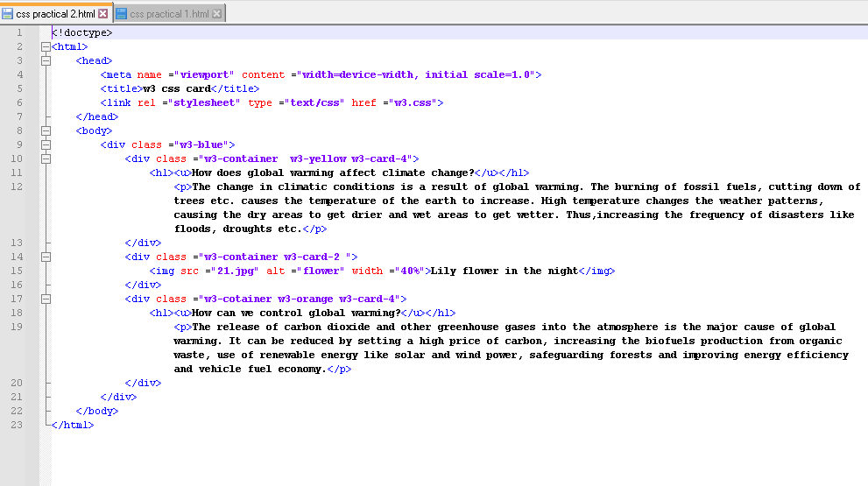The height and width of the screenshot is (486, 868).
Task: Click line number 12 in the margin
Action: tap(18, 187)
